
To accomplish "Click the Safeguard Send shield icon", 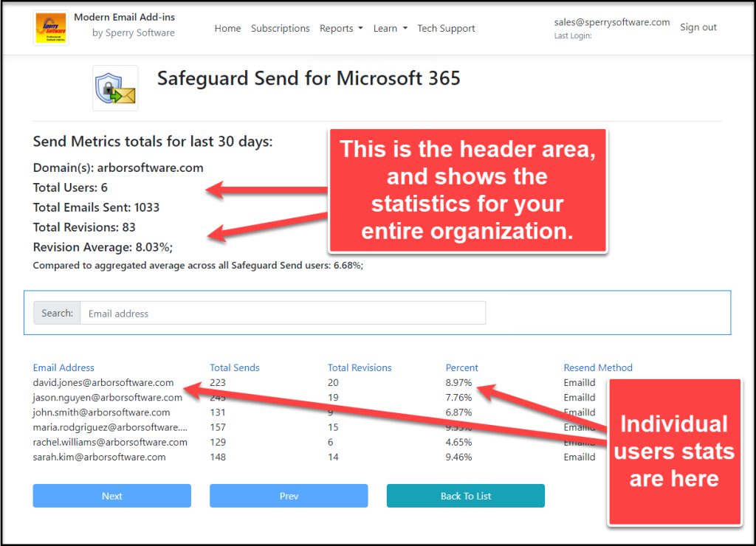I will pyautogui.click(x=114, y=87).
